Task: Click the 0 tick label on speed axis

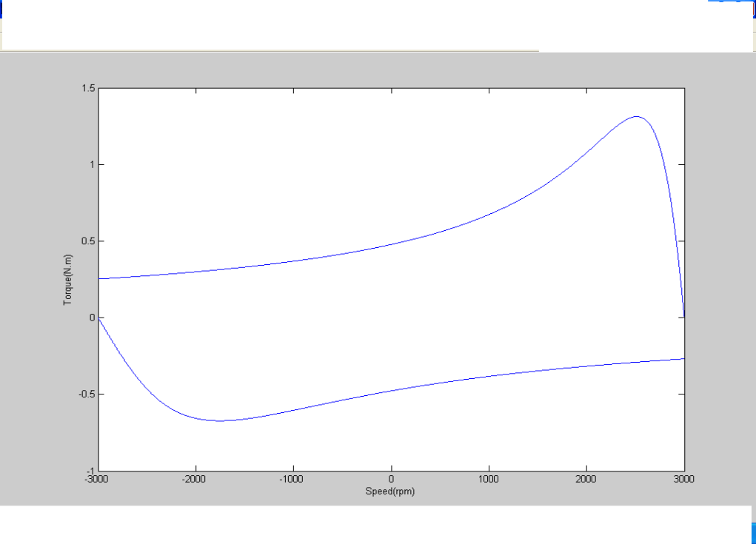Action: (391, 480)
